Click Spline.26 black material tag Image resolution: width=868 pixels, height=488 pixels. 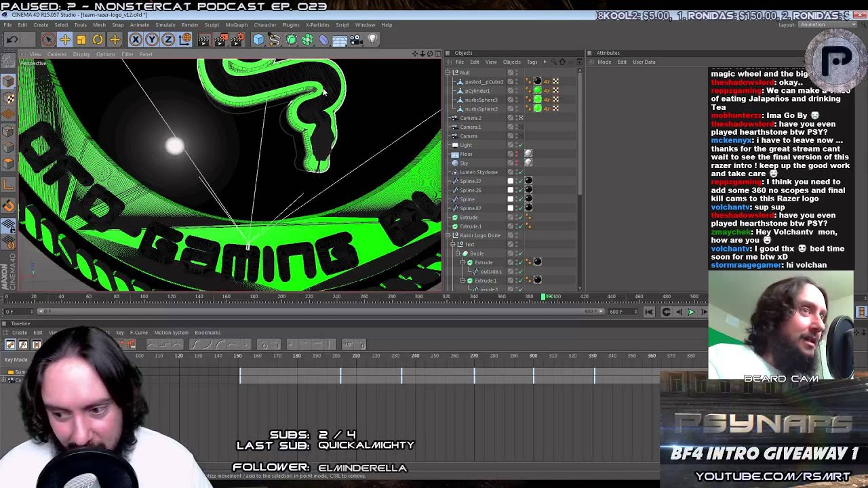[x=528, y=190]
